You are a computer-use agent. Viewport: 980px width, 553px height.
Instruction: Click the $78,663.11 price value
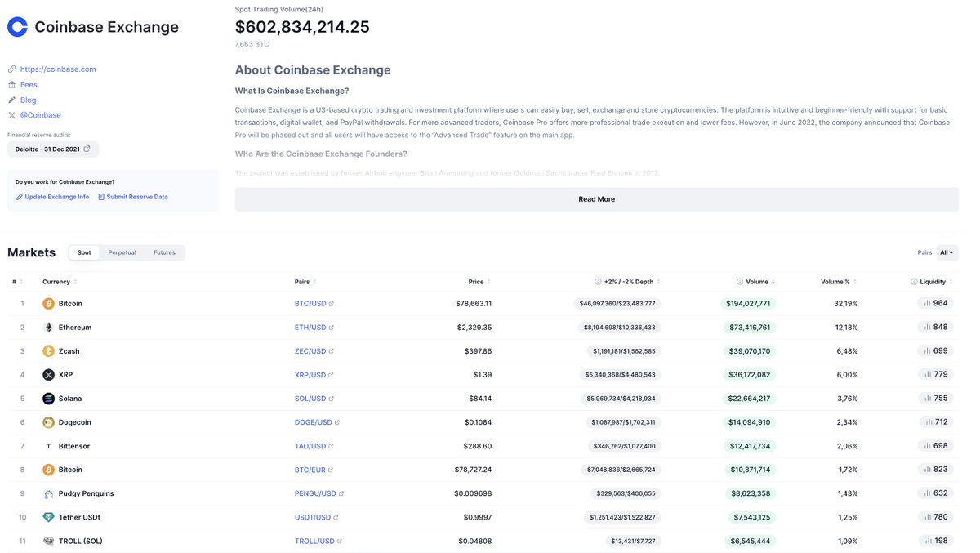pos(474,304)
